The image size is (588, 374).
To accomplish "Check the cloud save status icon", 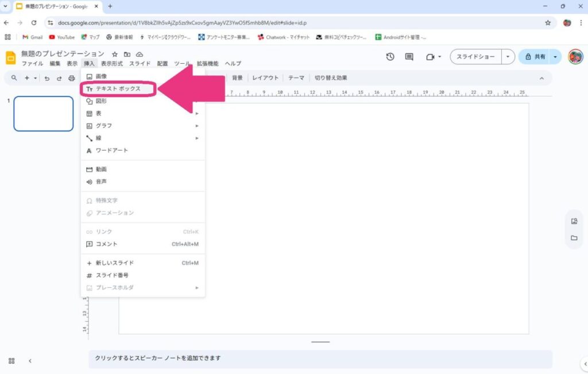I will (x=140, y=55).
